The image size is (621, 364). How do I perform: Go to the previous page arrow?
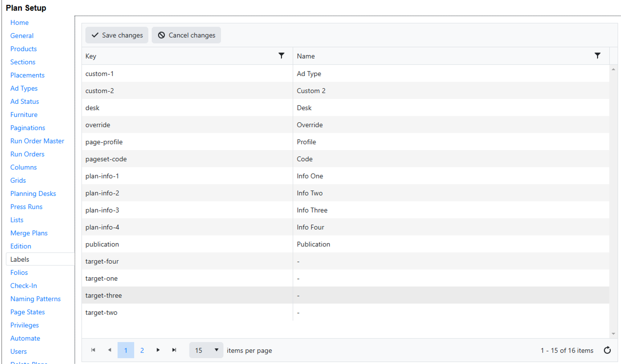[x=109, y=350]
